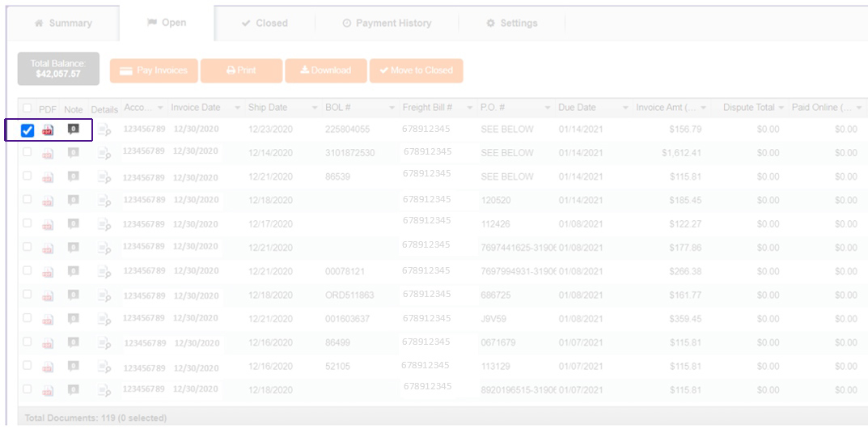The image size is (868, 446).
Task: Expand the Freight Bill # column dropdown
Action: 470,108
